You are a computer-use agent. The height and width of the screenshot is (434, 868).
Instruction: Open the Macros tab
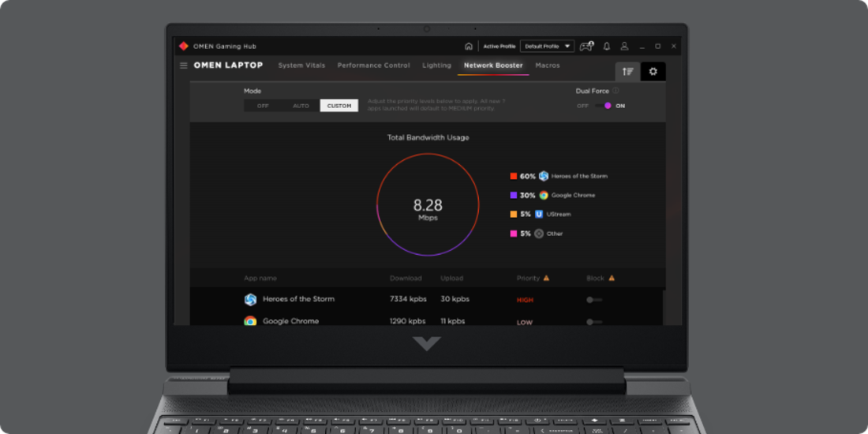click(x=548, y=65)
